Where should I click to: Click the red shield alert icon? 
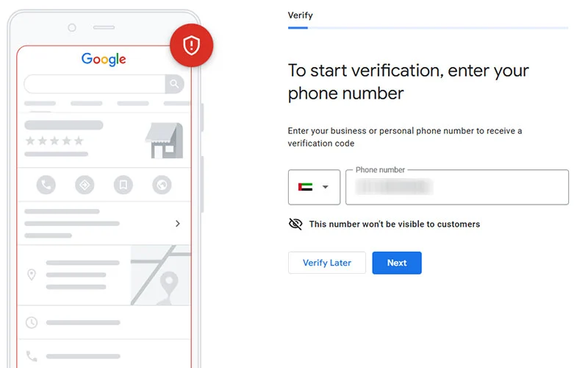[191, 46]
